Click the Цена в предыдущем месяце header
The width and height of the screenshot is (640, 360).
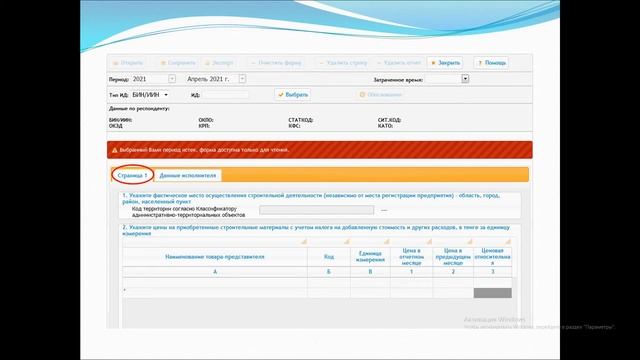click(x=453, y=257)
